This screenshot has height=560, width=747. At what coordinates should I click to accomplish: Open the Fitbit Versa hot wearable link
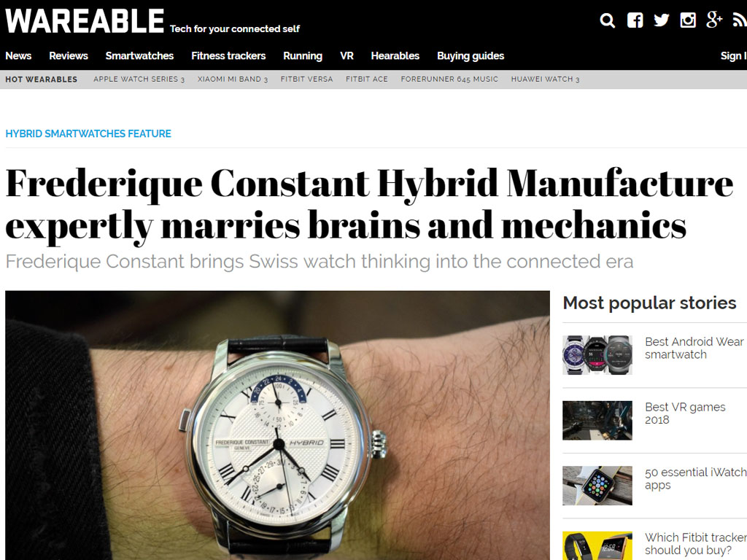coord(306,79)
